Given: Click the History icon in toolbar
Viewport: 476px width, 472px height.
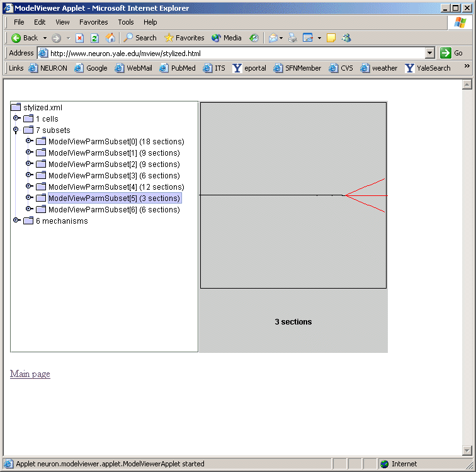Looking at the screenshot, I should pyautogui.click(x=254, y=38).
